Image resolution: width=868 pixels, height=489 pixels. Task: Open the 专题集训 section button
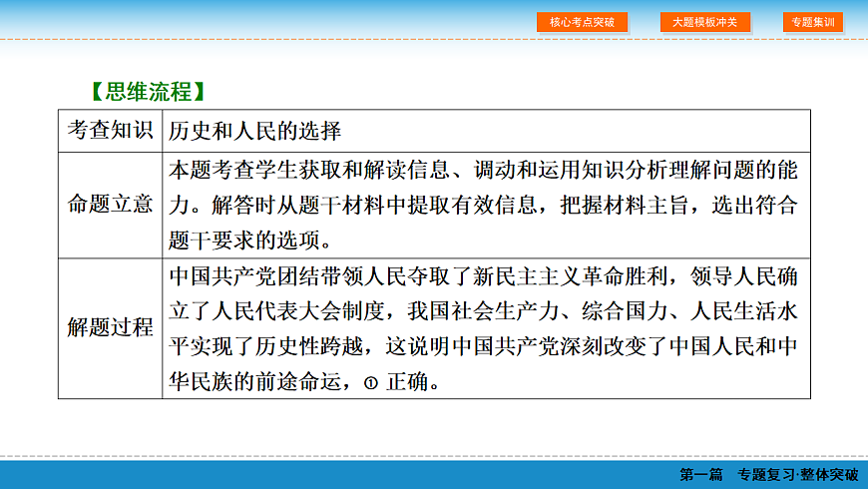[x=813, y=22]
